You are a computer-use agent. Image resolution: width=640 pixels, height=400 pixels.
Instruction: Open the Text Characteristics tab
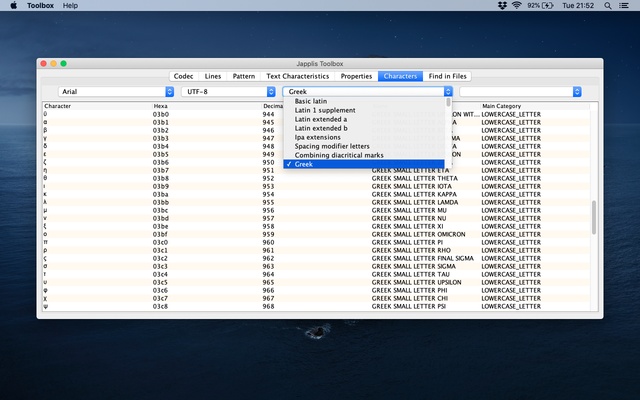298,76
